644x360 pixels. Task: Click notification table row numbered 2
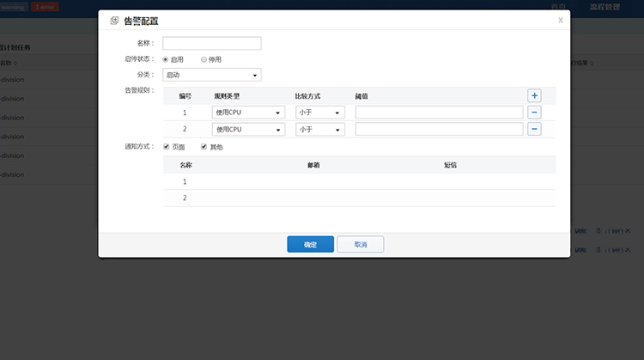[360, 198]
